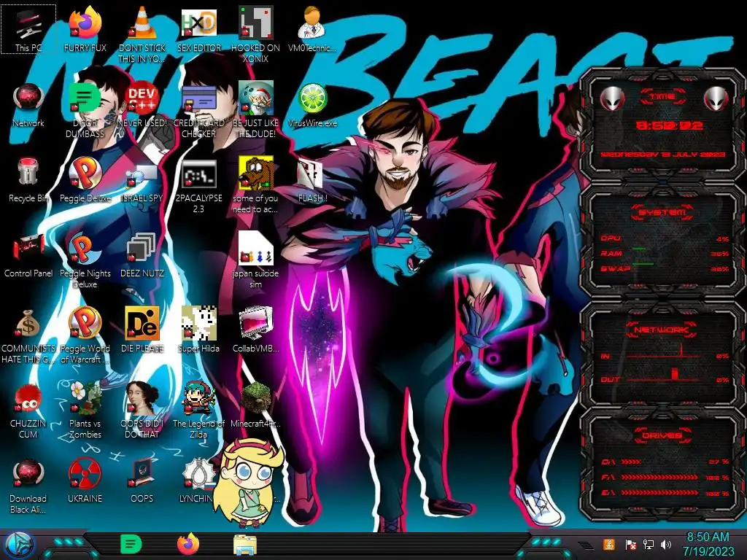This screenshot has height=560, width=747.
Task: Open the UKRAINE radiation icon
Action: [x=85, y=481]
